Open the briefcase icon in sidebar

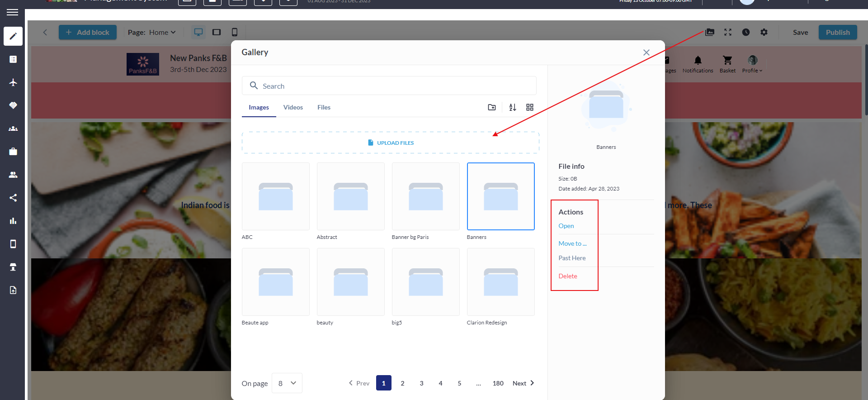[x=13, y=152]
